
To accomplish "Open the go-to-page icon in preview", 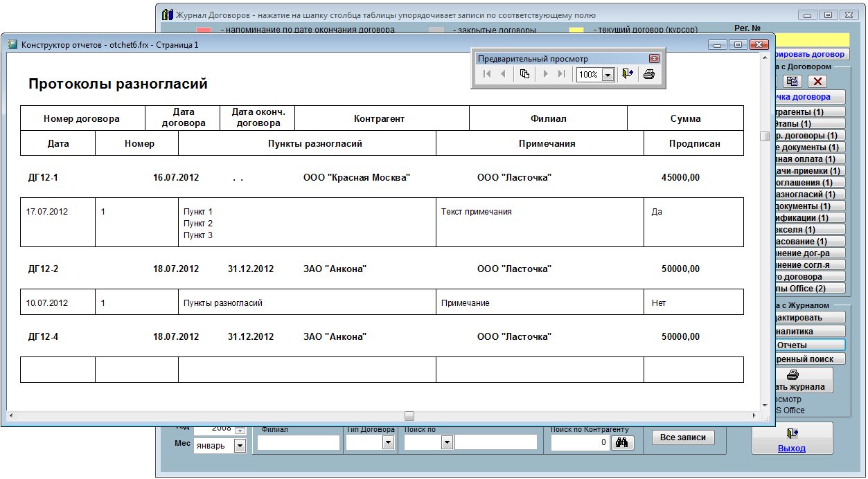I will point(524,75).
